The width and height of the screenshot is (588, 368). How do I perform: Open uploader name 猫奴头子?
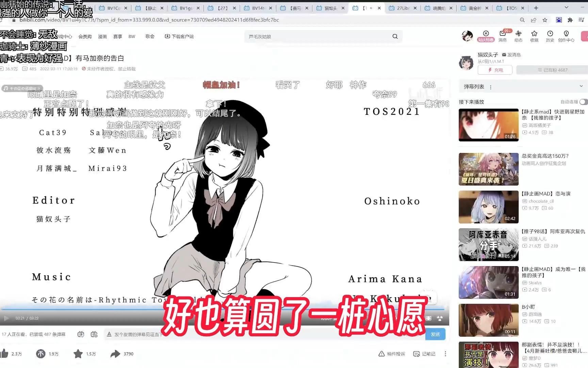(x=488, y=55)
